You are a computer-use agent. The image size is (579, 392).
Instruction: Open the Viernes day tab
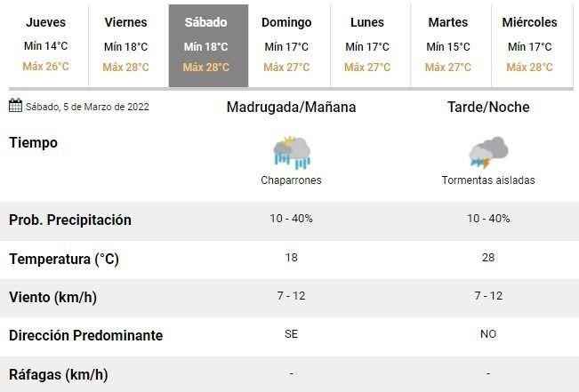125,44
